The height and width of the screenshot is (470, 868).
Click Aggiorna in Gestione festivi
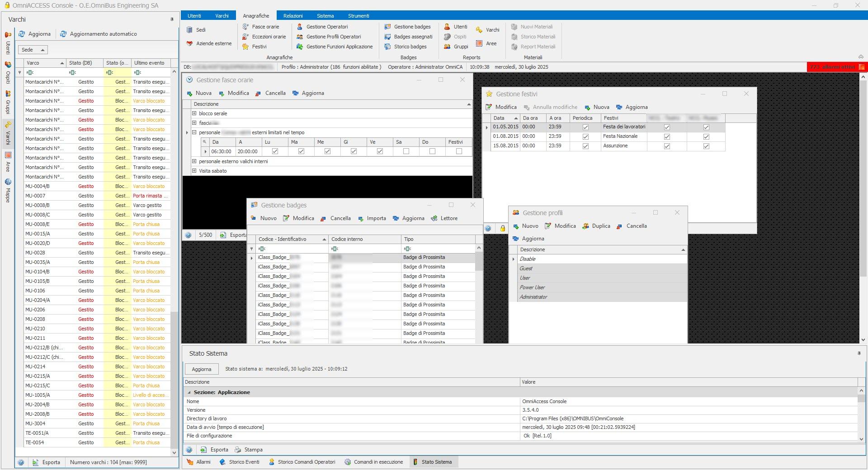coord(632,107)
